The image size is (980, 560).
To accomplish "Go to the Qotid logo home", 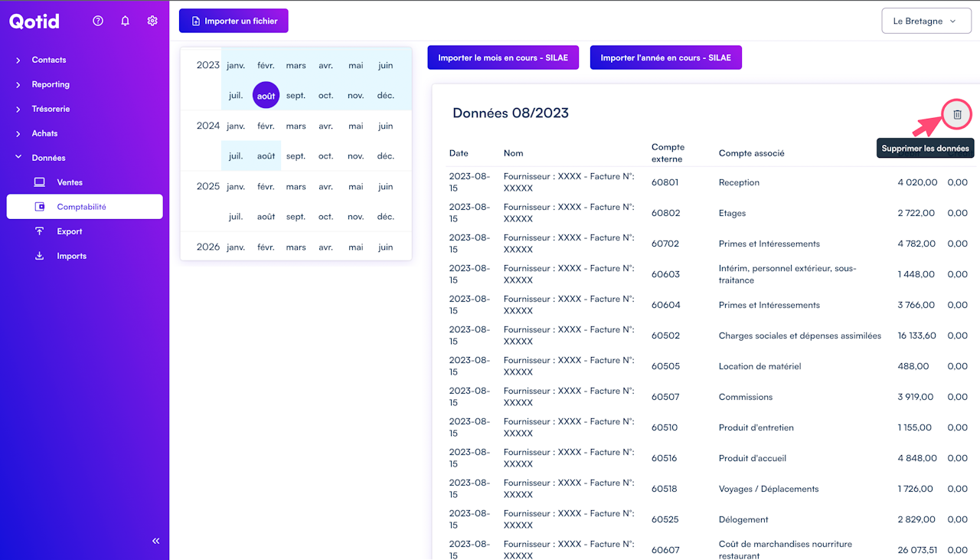I will [x=34, y=21].
